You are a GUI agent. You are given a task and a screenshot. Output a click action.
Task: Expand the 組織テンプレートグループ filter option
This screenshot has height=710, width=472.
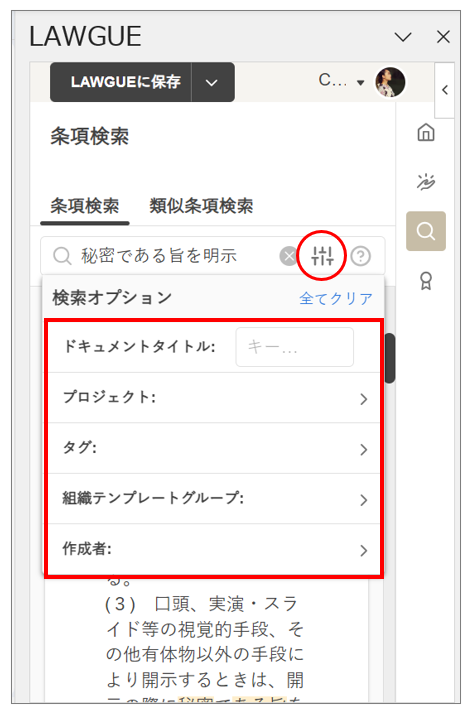pyautogui.click(x=214, y=499)
